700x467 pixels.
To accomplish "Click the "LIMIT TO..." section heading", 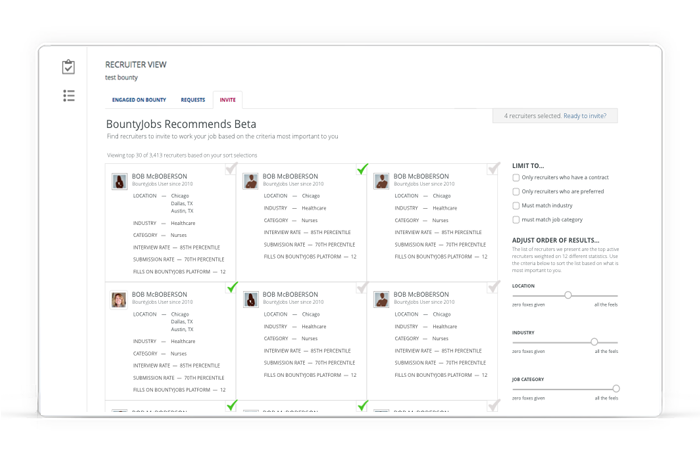I will (x=528, y=166).
